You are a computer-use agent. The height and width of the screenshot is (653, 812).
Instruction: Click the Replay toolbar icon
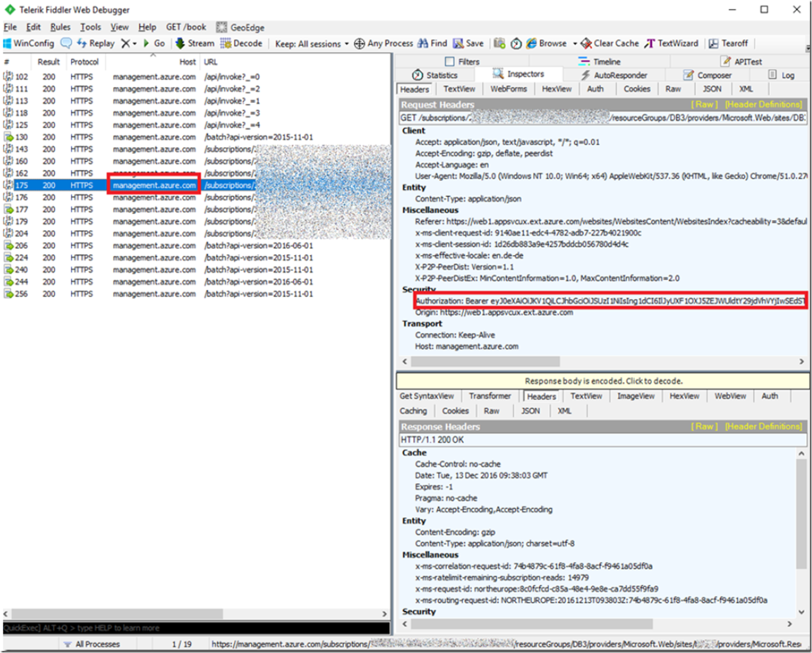coord(82,43)
